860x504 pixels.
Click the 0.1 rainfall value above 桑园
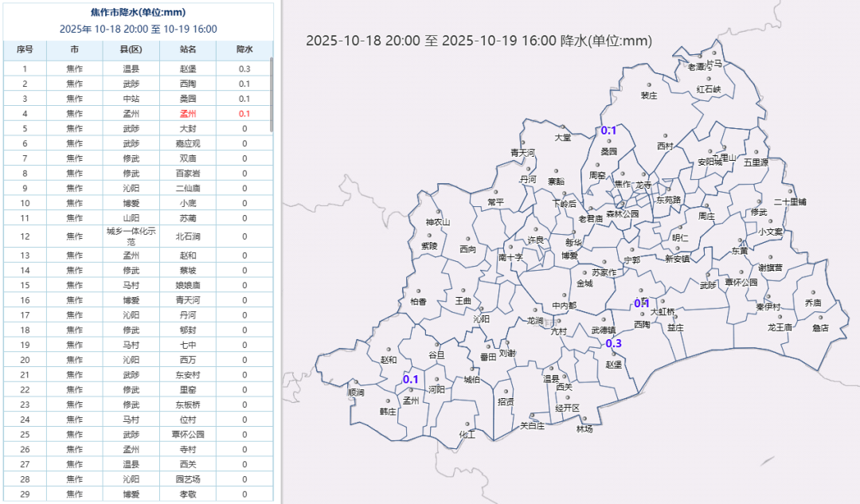tap(608, 131)
